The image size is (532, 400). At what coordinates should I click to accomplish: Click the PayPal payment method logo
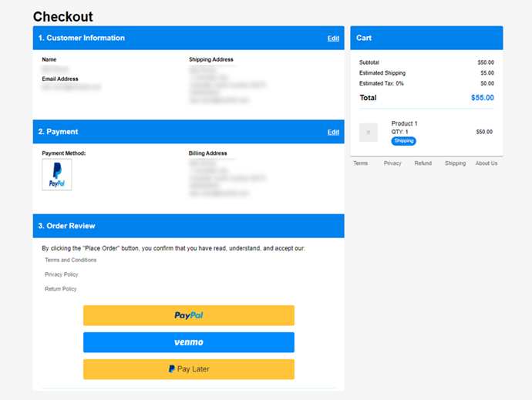tap(56, 175)
